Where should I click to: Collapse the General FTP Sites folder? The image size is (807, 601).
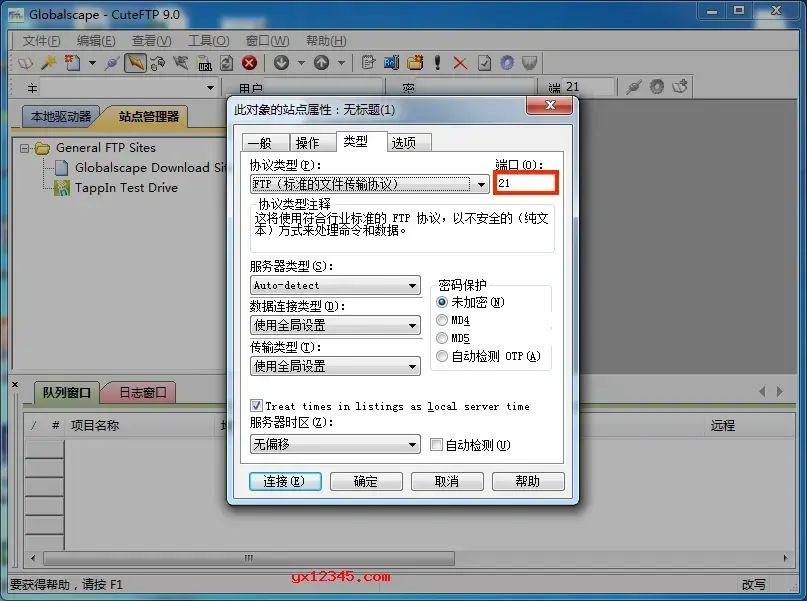[x=24, y=148]
